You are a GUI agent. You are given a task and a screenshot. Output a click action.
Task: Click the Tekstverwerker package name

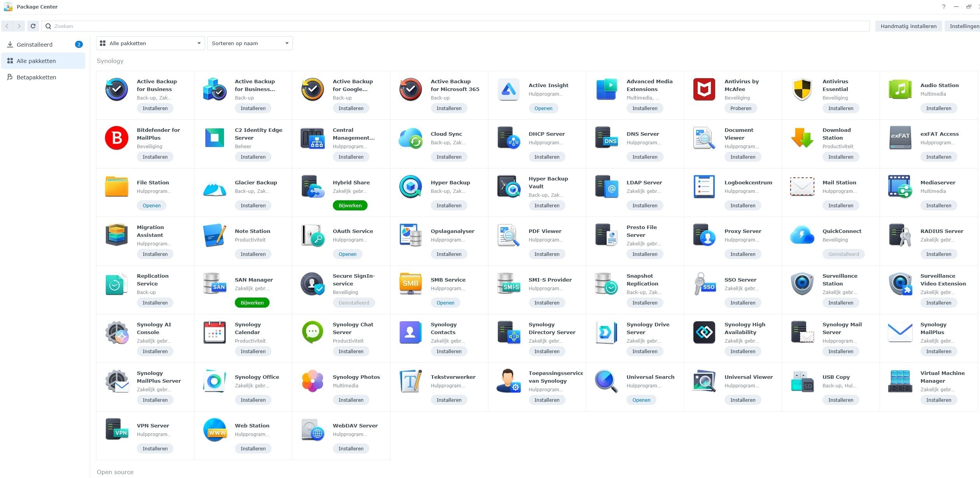tap(453, 377)
